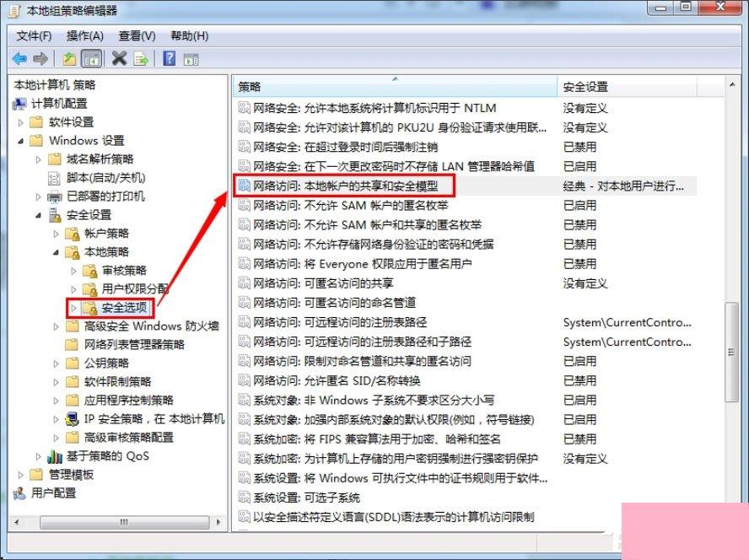The width and height of the screenshot is (749, 560).
Task: Expand the 帐户策略 tree node
Action: coord(56,234)
